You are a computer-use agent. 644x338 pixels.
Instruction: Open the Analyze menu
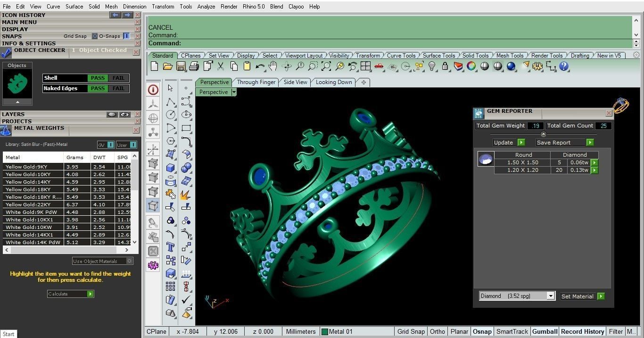pos(206,7)
